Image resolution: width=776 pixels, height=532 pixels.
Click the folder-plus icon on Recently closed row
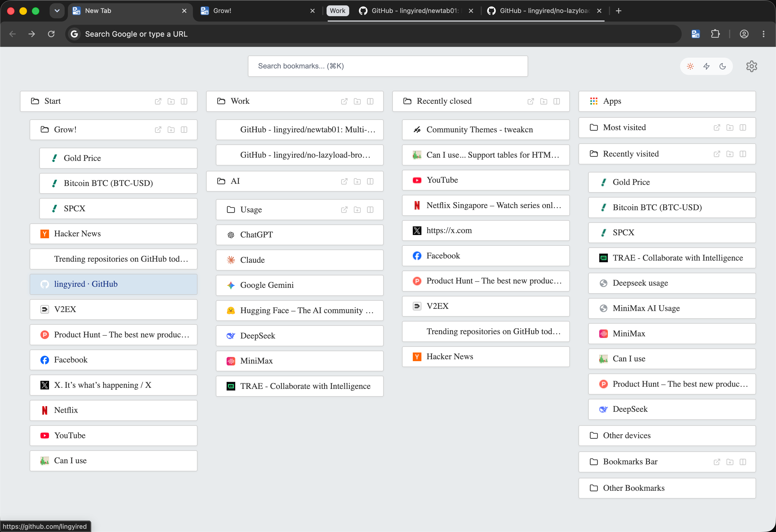(543, 101)
